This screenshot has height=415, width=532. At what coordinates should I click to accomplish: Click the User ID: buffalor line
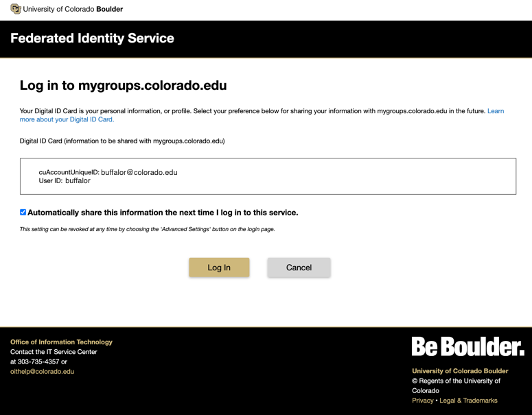pos(65,180)
